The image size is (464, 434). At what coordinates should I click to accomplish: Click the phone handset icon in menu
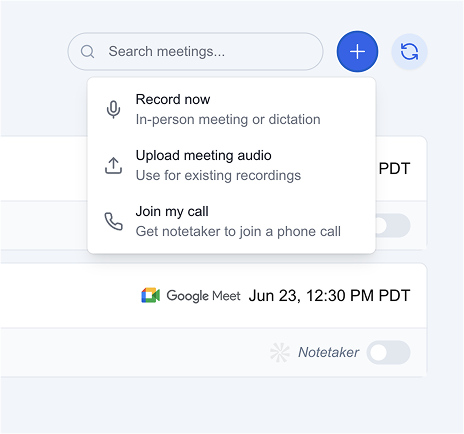(113, 221)
